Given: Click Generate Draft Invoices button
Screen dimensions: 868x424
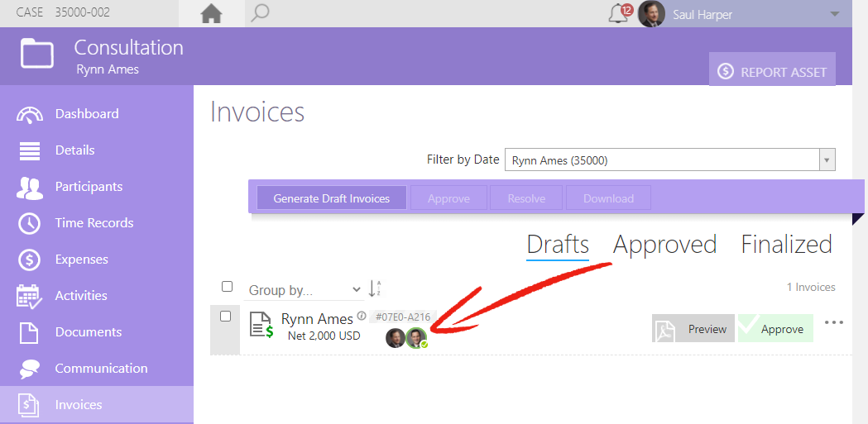Looking at the screenshot, I should click(332, 198).
